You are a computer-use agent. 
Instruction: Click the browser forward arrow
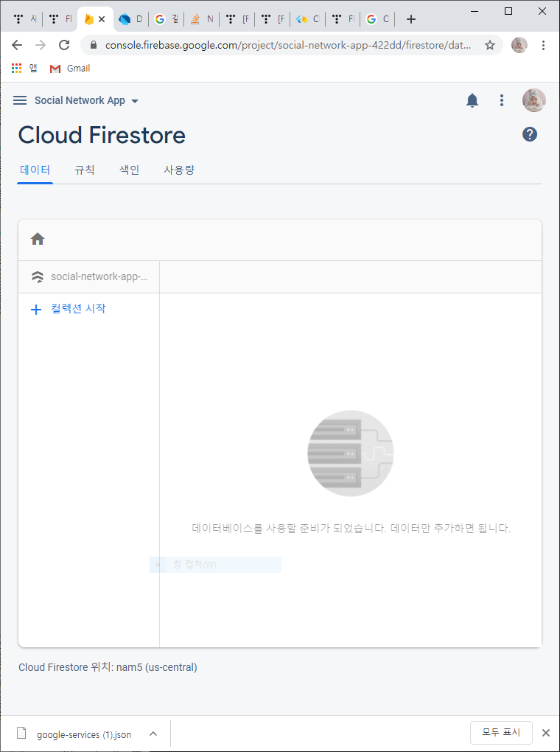pos(41,45)
